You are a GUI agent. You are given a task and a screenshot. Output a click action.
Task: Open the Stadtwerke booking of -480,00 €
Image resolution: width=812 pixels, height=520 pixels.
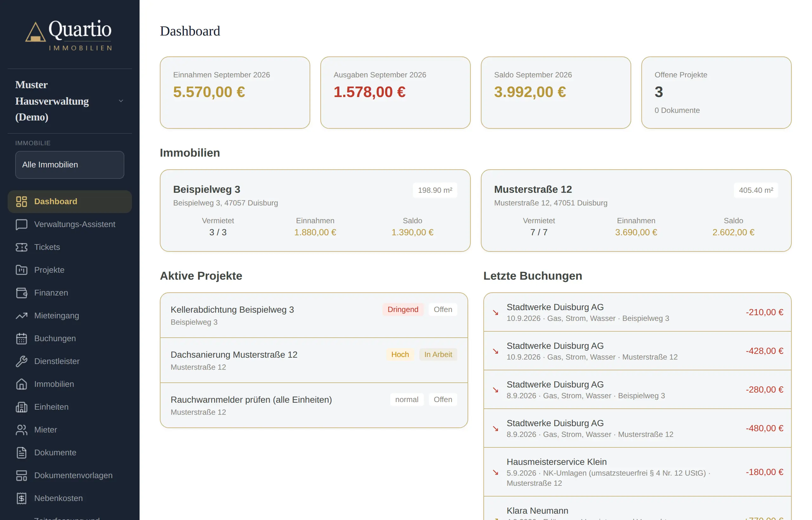pyautogui.click(x=637, y=428)
